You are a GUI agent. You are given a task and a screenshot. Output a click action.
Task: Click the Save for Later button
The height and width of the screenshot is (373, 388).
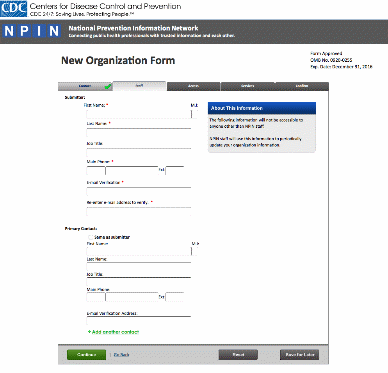299,355
